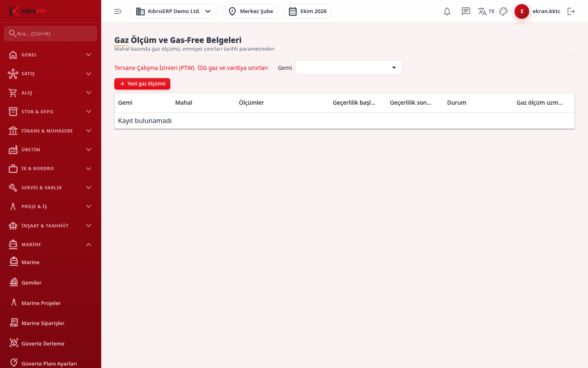Screen dimensions: 588x368
Task: Click the Yeni gaz ölçümü button
Action: (142, 84)
